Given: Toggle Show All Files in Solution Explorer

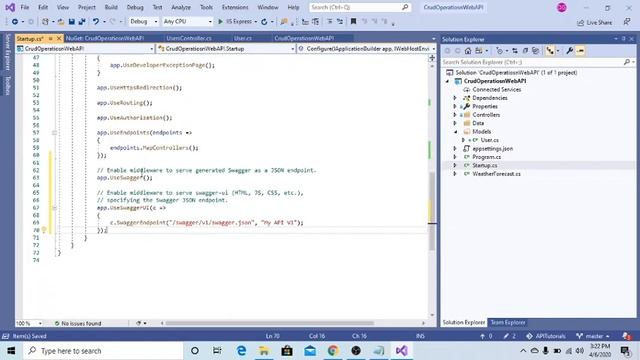Looking at the screenshot, I should pos(536,51).
